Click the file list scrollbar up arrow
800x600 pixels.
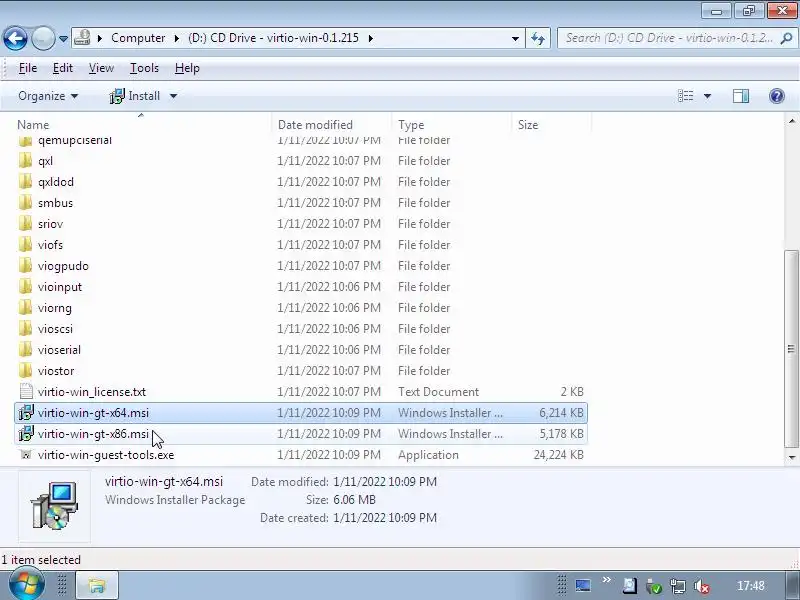pos(791,121)
